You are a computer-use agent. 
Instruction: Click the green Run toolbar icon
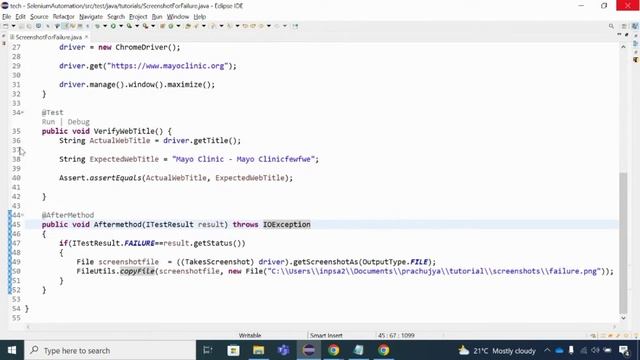[113, 26]
